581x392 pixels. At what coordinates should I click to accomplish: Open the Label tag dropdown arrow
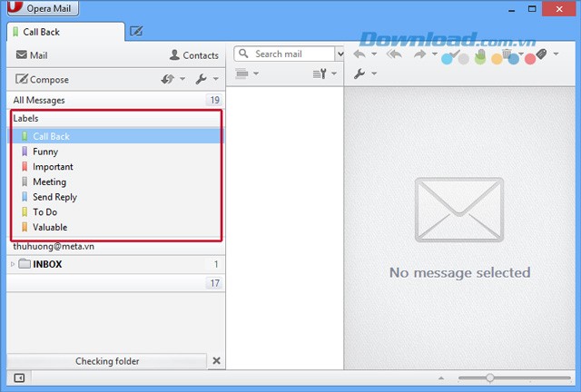coord(556,54)
